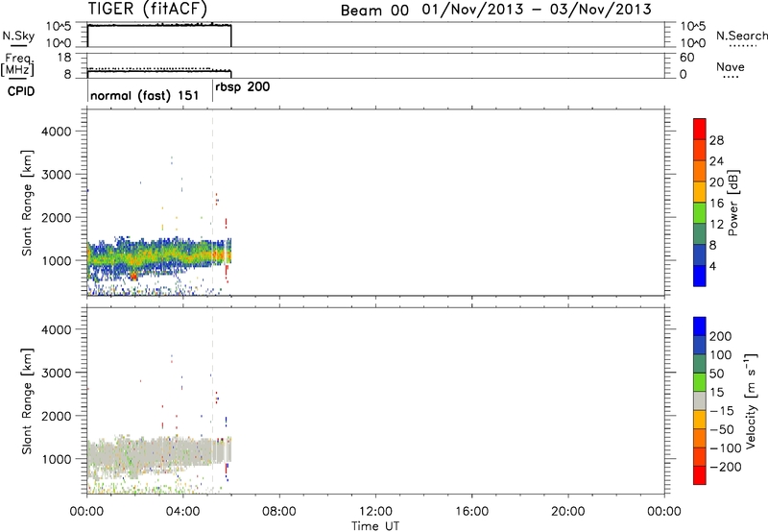Select the "normal (fast) 151" CPID entry
768x532 pixels.
click(x=145, y=95)
